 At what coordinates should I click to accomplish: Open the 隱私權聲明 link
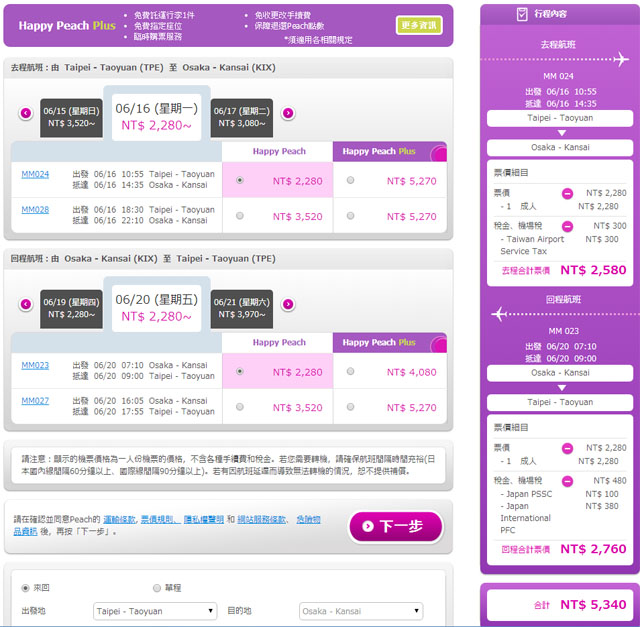click(204, 520)
